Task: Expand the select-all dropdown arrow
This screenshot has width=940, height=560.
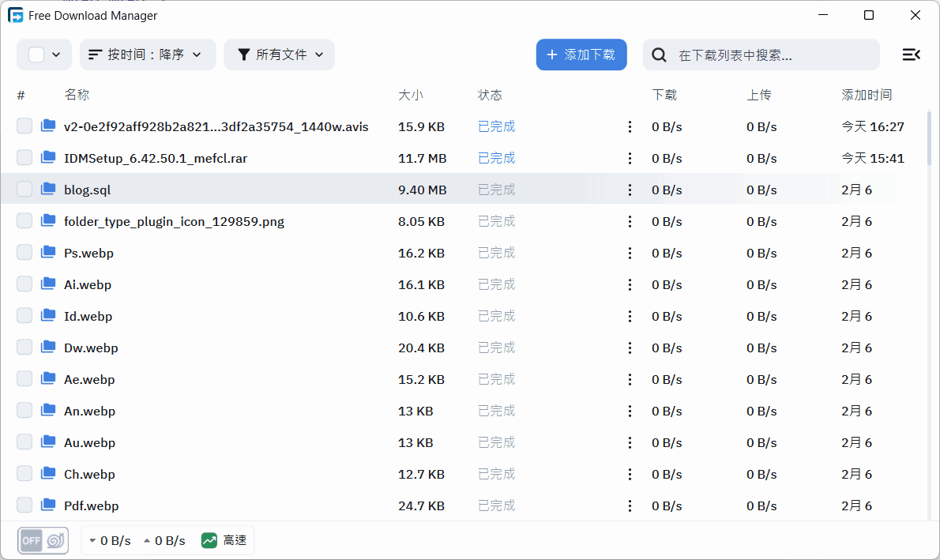Action: (56, 54)
